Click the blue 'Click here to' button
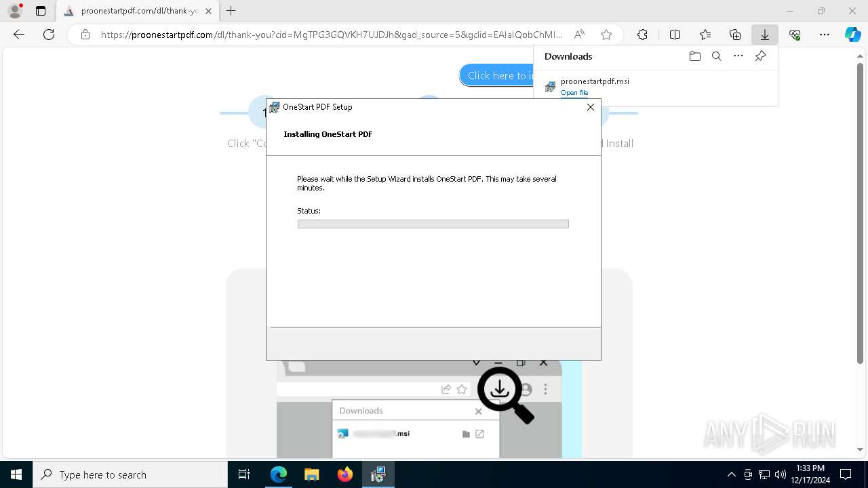868x488 pixels. 496,75
